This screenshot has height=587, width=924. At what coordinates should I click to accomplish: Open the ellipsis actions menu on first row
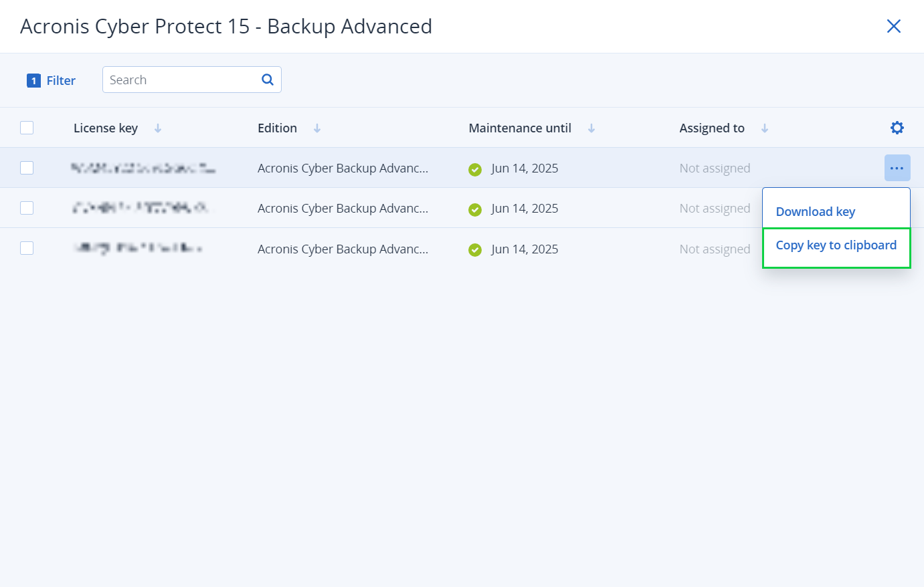(897, 168)
